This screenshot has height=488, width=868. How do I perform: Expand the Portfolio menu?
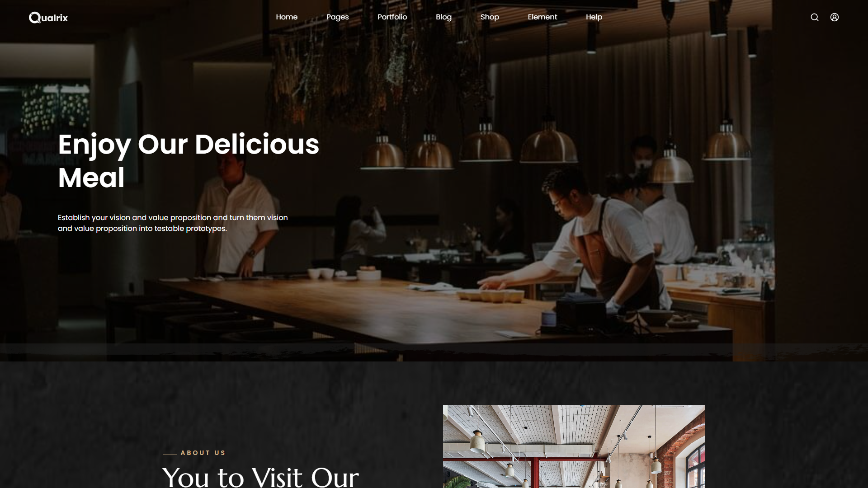(x=392, y=17)
